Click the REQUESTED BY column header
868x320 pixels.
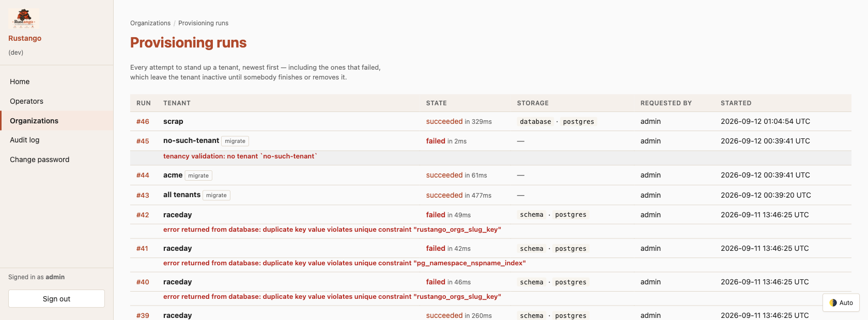click(x=666, y=103)
